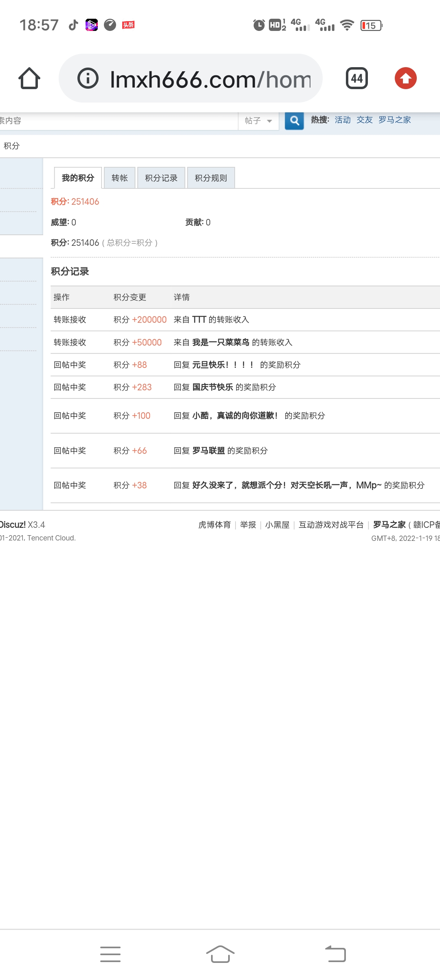Click hot search link 交友
This screenshot has height=980, width=440.
365,120
